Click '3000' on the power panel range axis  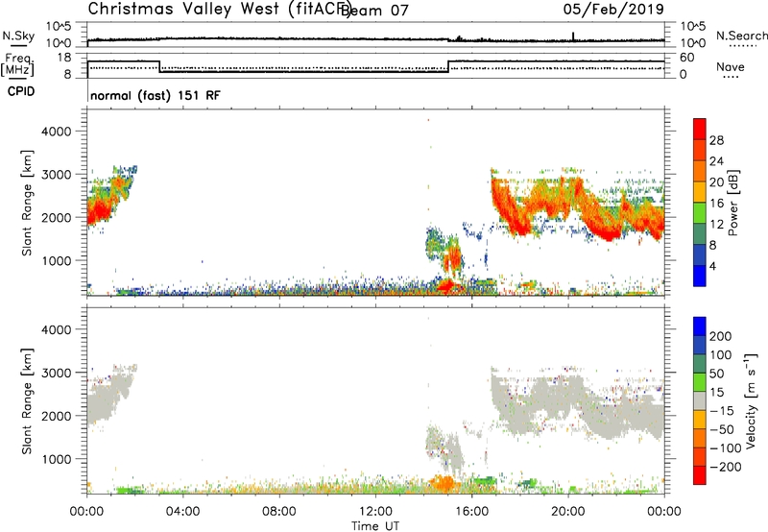pos(57,175)
